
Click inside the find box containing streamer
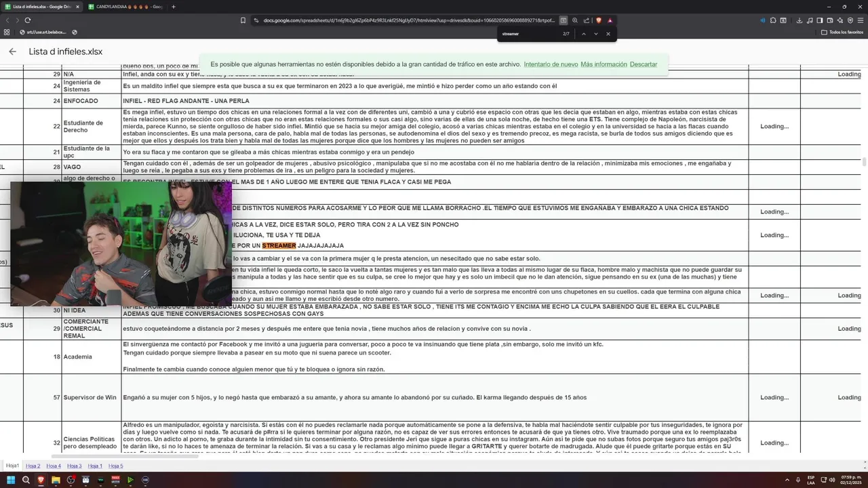pyautogui.click(x=529, y=34)
